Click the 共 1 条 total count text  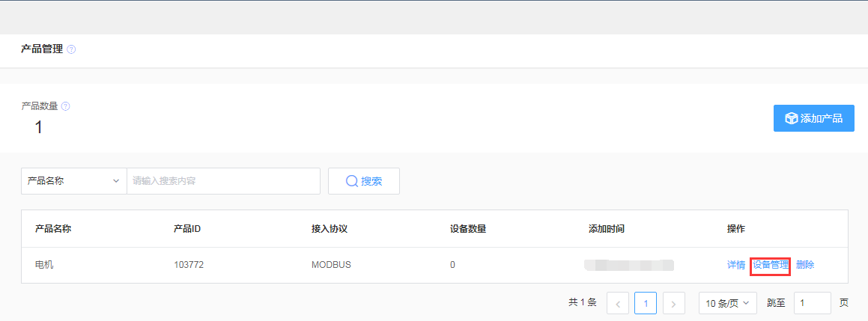(x=583, y=303)
